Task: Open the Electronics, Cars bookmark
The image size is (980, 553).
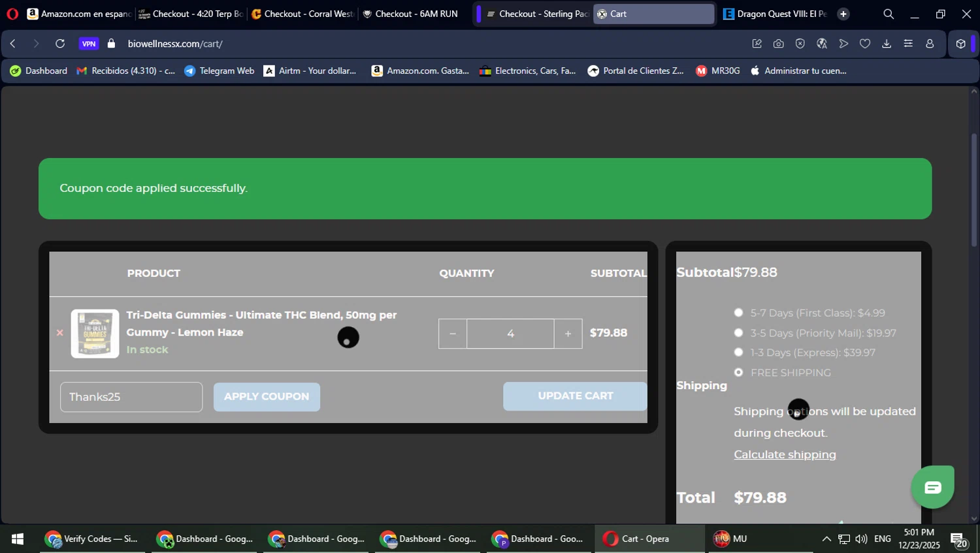Action: tap(528, 71)
